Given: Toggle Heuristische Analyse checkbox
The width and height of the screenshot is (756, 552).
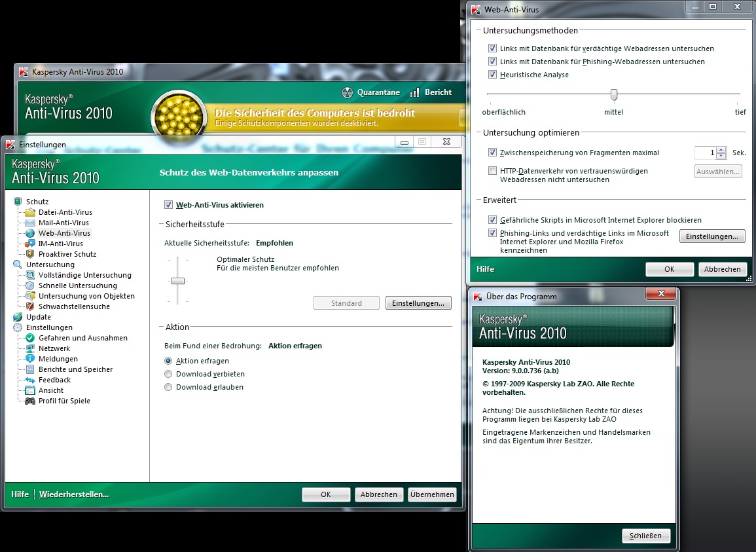Looking at the screenshot, I should [492, 74].
